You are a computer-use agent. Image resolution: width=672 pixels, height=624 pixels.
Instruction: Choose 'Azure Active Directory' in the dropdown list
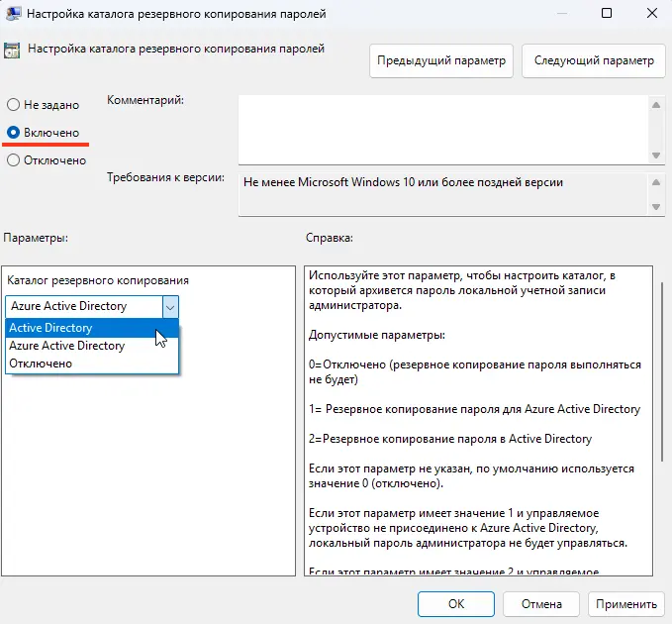(66, 346)
